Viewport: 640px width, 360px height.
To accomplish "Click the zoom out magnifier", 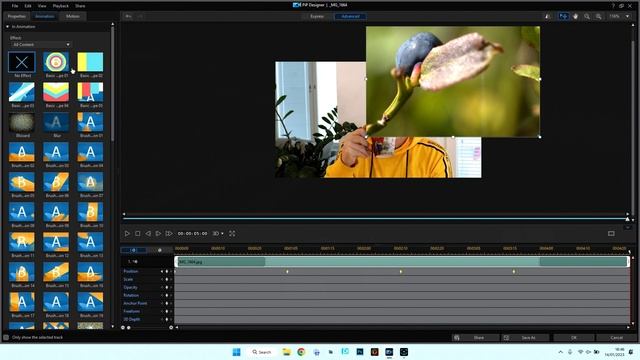I will pyautogui.click(x=587, y=16).
